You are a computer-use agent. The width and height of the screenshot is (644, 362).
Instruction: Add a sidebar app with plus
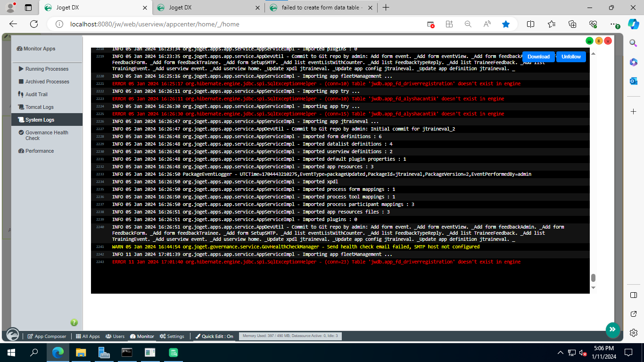[x=634, y=111]
